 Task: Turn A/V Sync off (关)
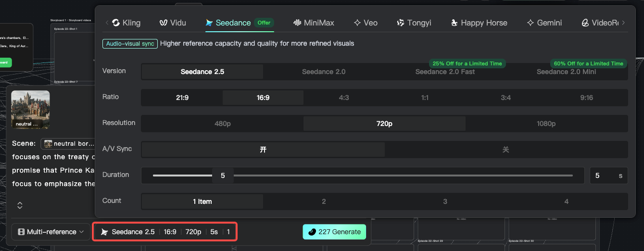(505, 150)
